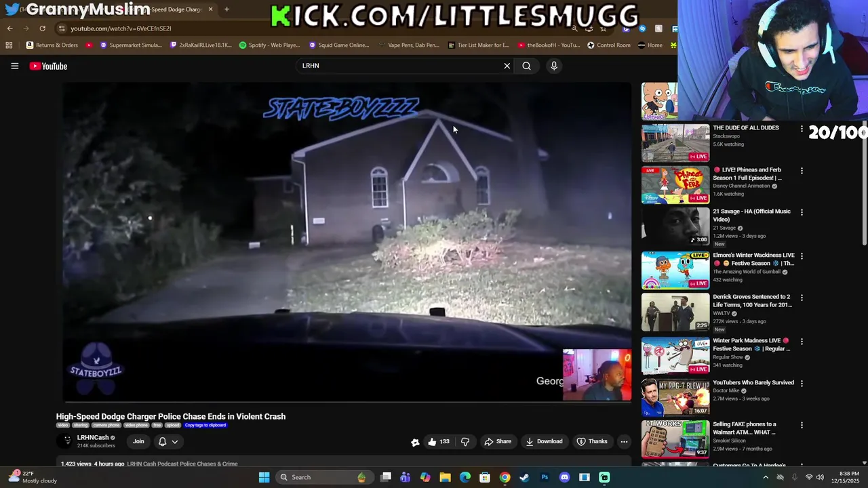This screenshot has width=868, height=488.
Task: Like the video with thumbs up
Action: pyautogui.click(x=439, y=441)
